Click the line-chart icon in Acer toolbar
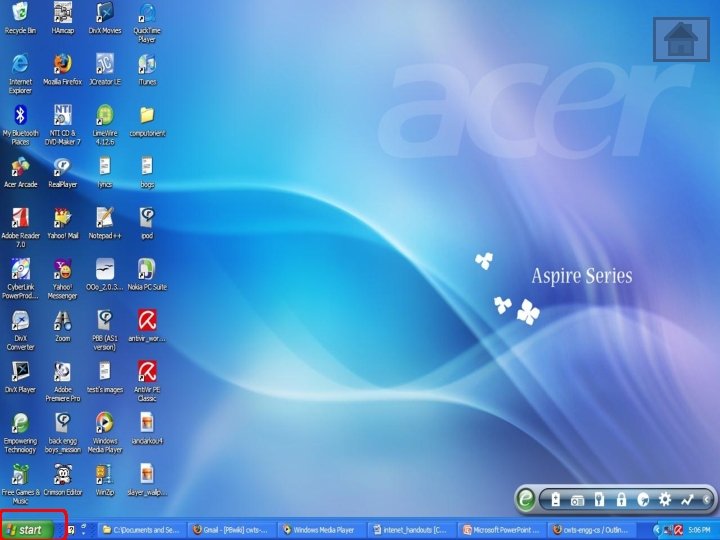 (687, 499)
